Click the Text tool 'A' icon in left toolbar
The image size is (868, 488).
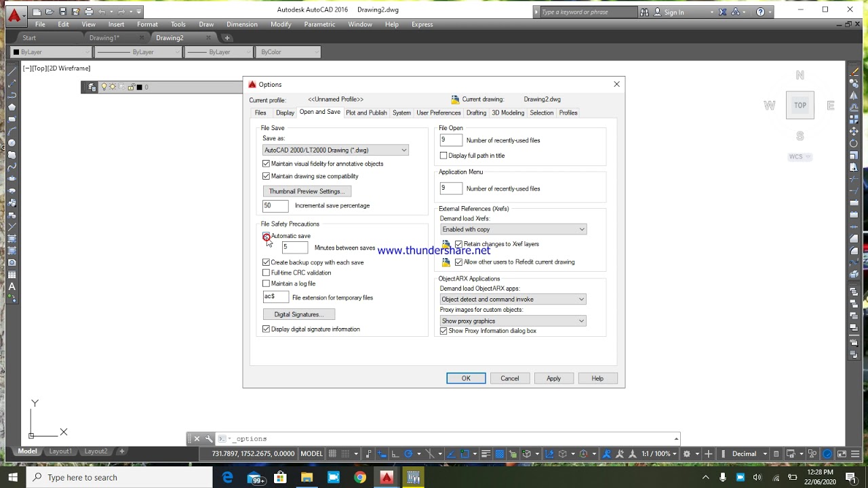click(x=12, y=287)
